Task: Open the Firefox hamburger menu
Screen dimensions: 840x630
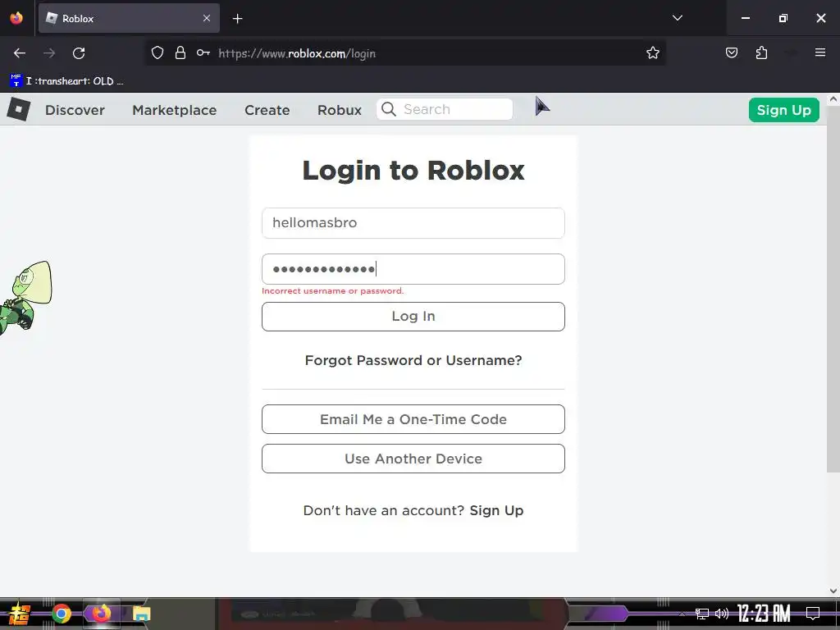Action: [819, 52]
